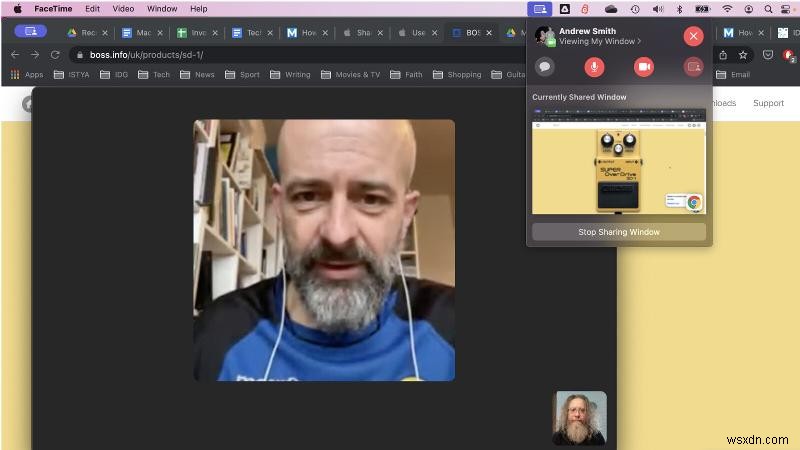Click Stop Sharing Window button

click(618, 232)
